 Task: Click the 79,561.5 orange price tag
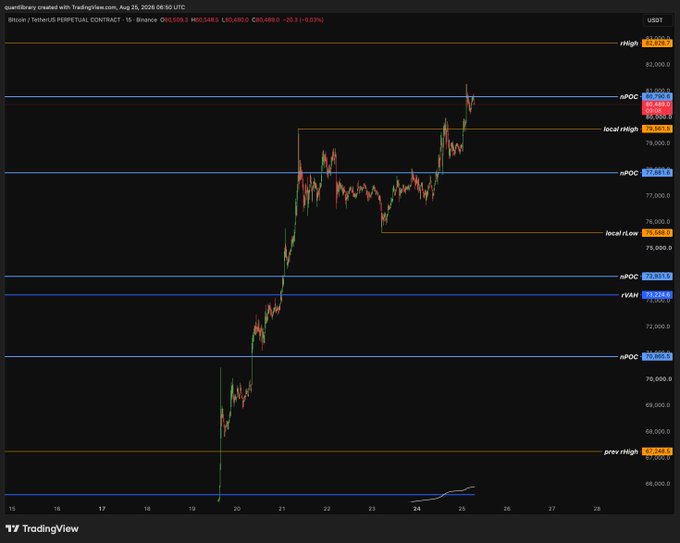coord(657,129)
